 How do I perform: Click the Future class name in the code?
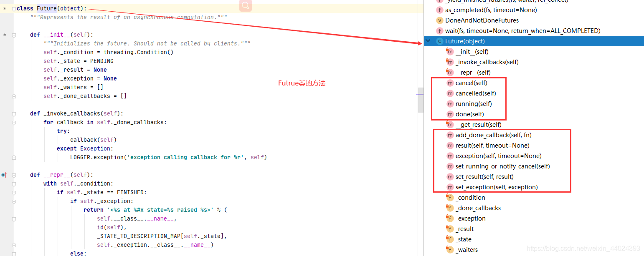pos(47,9)
